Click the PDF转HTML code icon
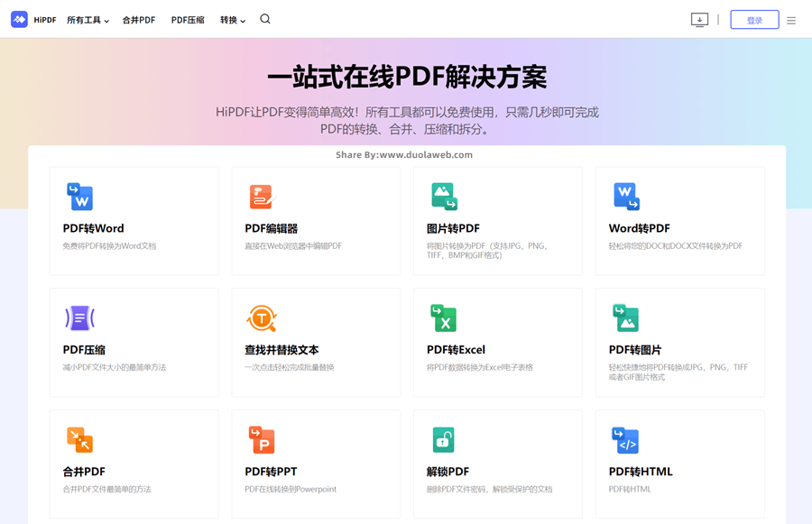Screen dimensions: 812x524 pos(625,440)
